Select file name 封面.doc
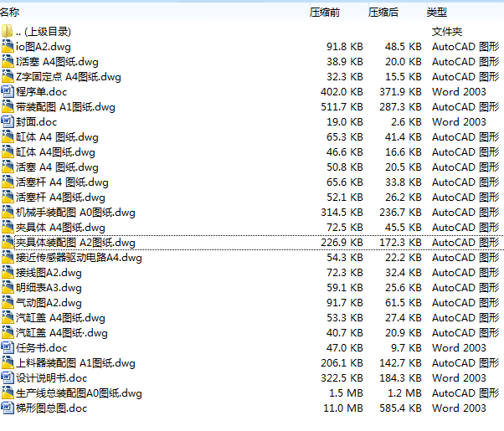The height and width of the screenshot is (431, 504). coord(36,122)
